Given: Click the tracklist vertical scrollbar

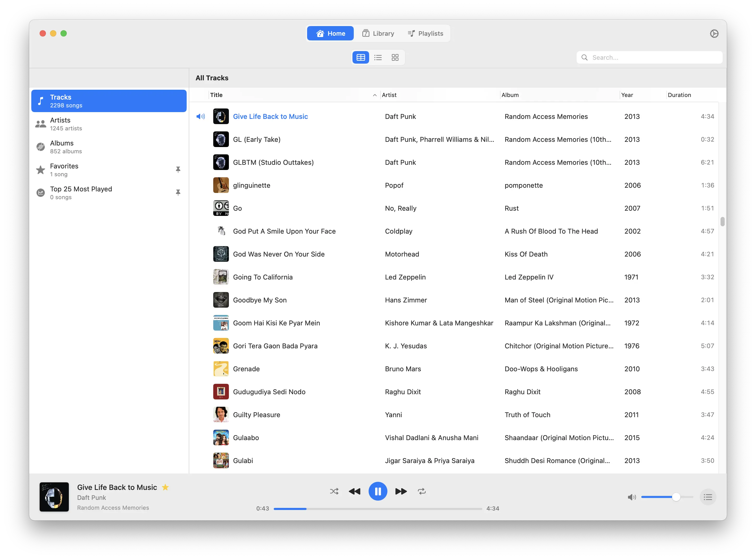Looking at the screenshot, I should coord(722,222).
